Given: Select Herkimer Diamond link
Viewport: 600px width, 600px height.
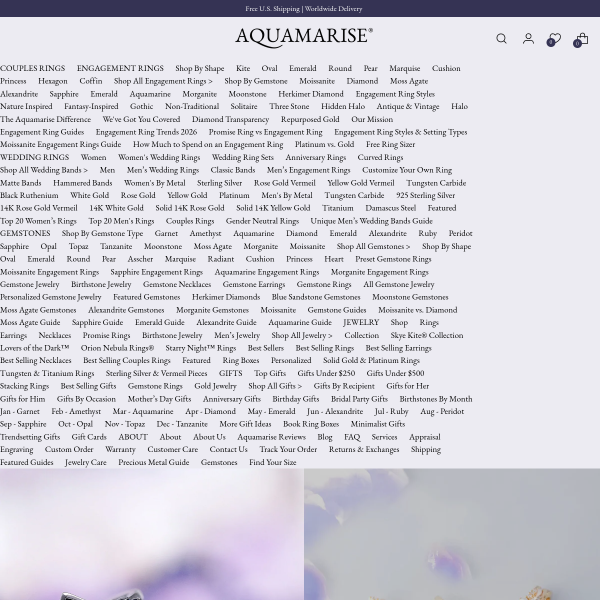Looking at the screenshot, I should (311, 94).
